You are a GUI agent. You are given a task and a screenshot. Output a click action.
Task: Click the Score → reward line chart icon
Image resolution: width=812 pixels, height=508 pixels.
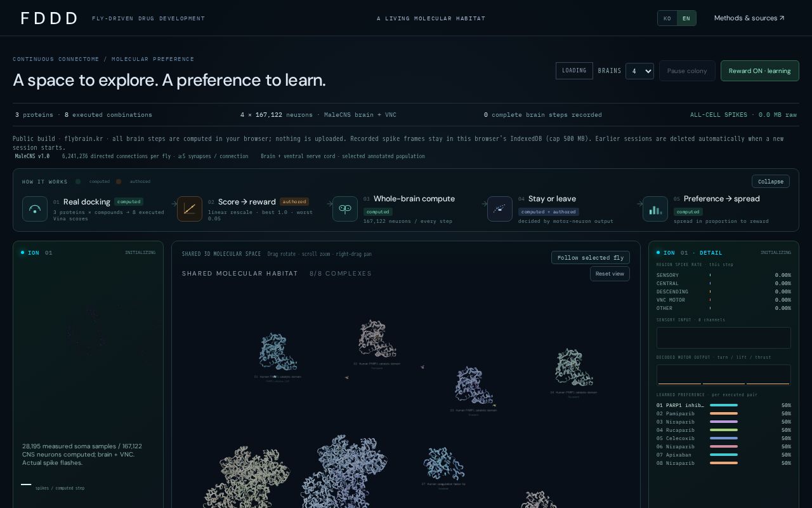click(x=190, y=209)
